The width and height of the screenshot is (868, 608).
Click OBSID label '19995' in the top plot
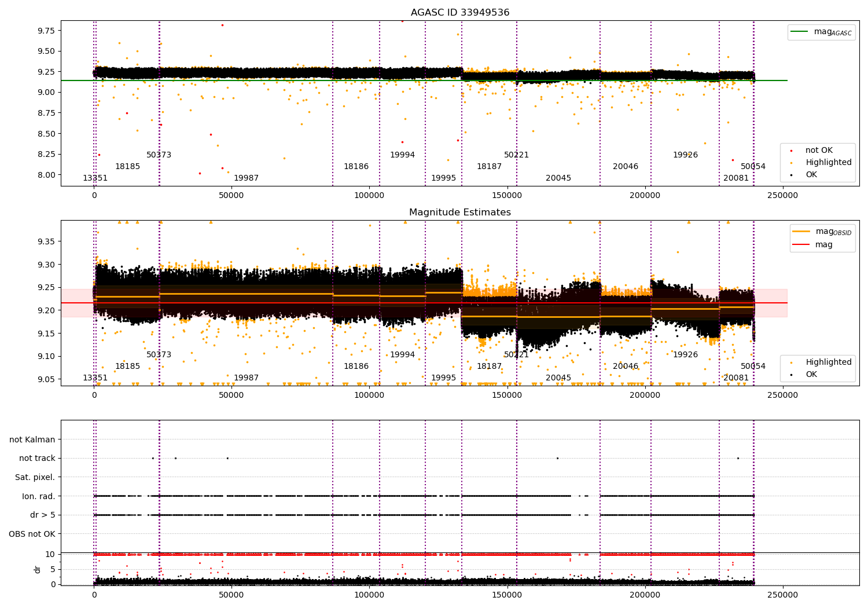point(444,178)
